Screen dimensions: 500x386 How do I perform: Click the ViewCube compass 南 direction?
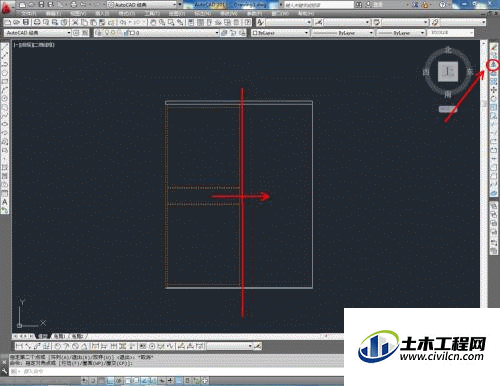(448, 94)
